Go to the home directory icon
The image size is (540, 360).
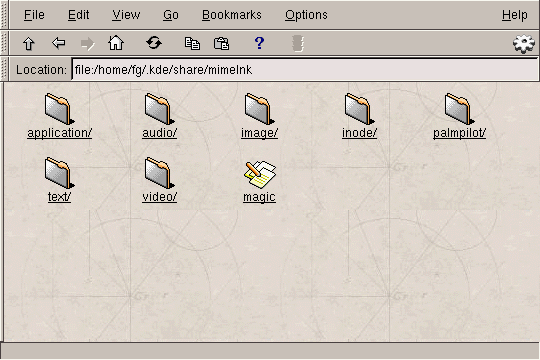coord(116,43)
